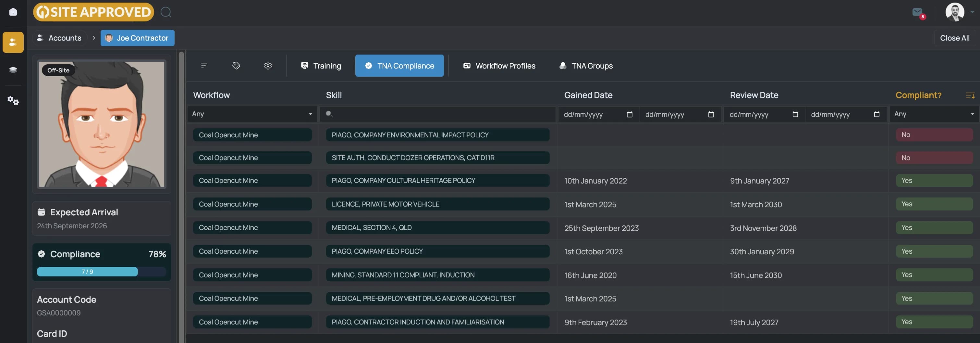Click the Yes badge for PIAGO, COMPANY EEO POLICY
Viewport: 980px width, 343px height.
coord(934,251)
